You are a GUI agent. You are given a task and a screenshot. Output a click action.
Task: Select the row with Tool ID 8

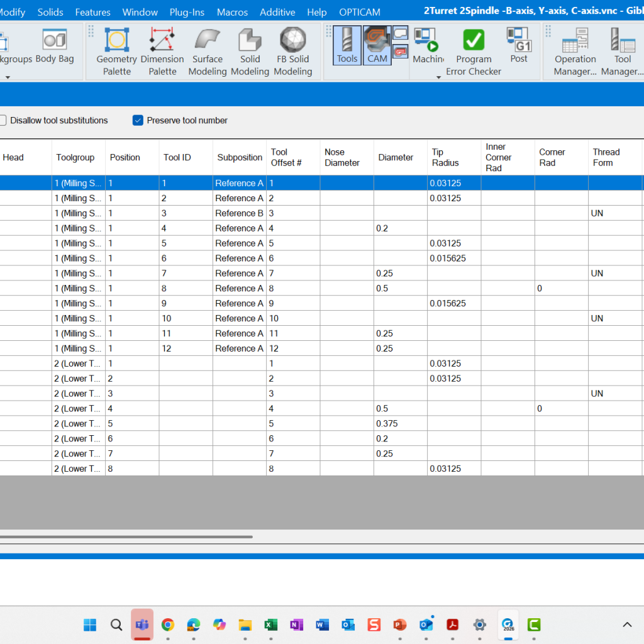186,289
